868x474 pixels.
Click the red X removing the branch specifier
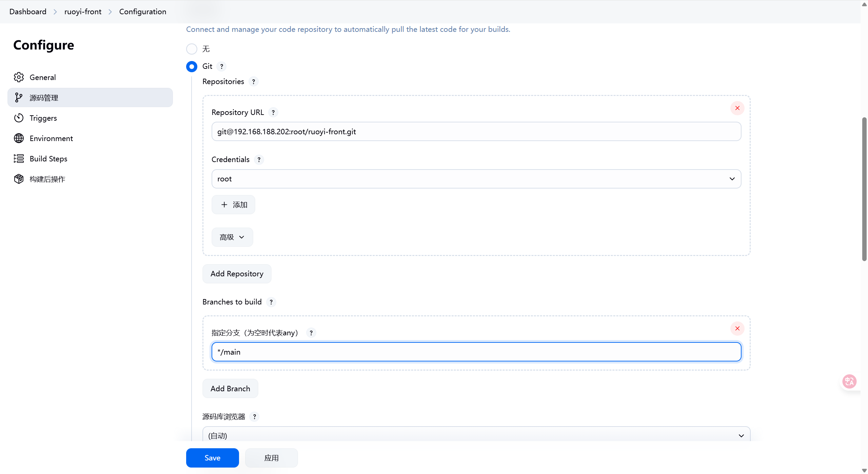(x=737, y=329)
